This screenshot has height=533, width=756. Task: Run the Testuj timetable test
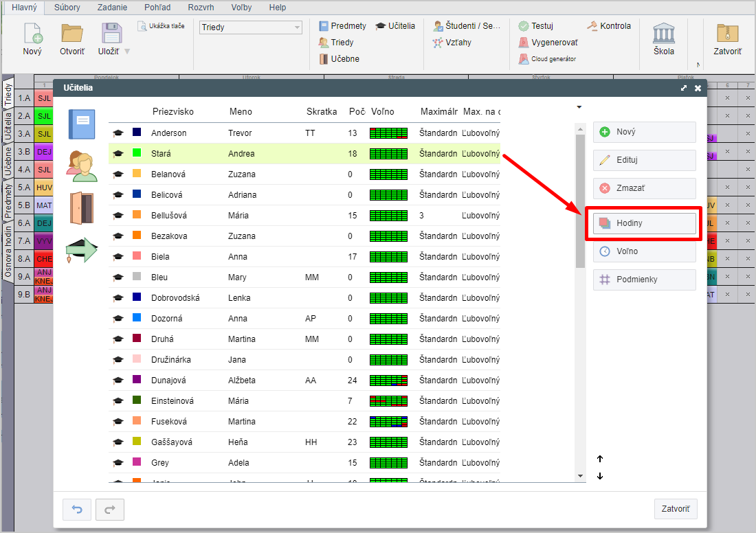tap(535, 26)
